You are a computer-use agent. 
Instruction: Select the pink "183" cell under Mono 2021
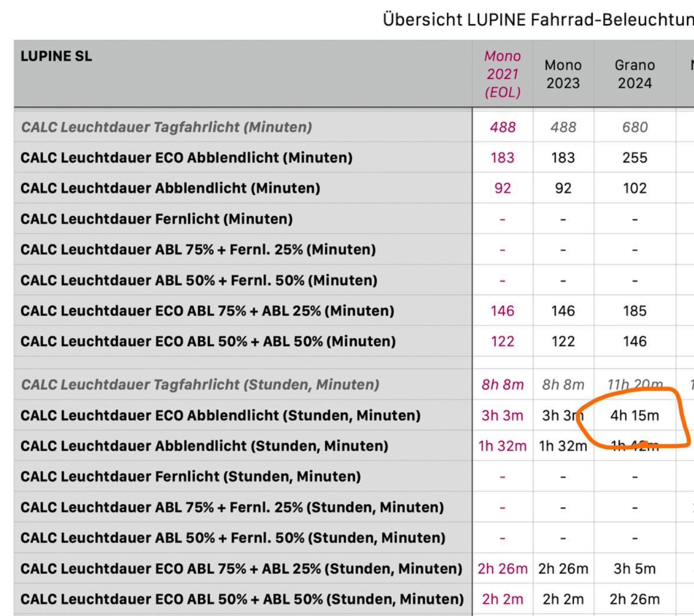coord(502,158)
